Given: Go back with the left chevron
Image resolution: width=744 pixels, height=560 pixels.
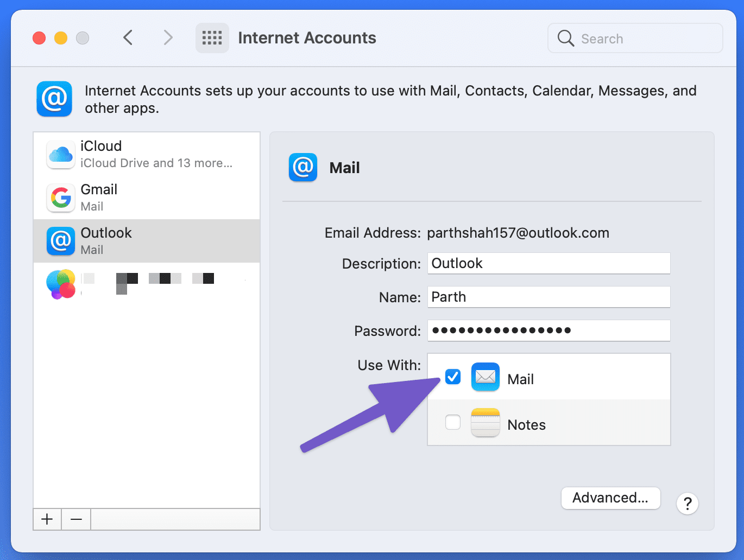Looking at the screenshot, I should pyautogui.click(x=128, y=37).
